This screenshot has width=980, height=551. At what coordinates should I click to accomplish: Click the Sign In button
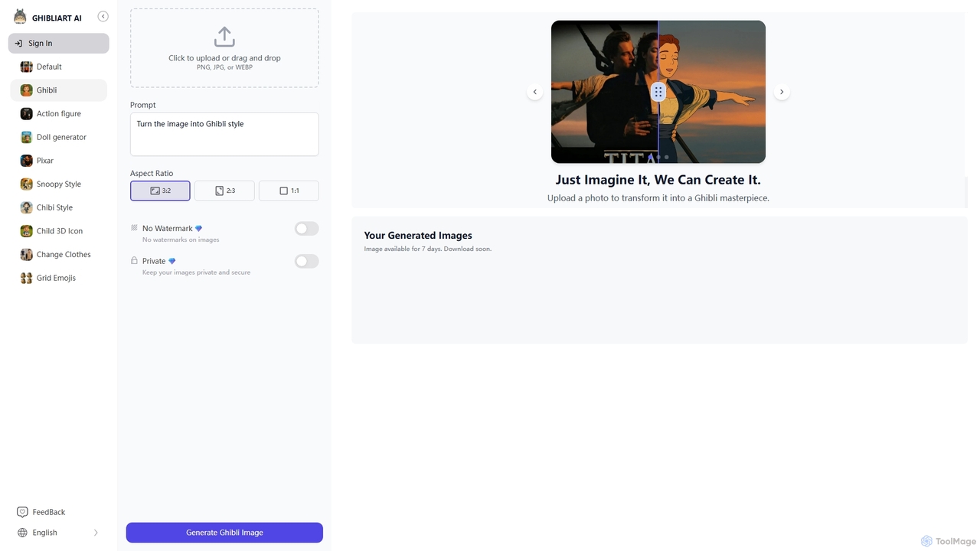[59, 44]
